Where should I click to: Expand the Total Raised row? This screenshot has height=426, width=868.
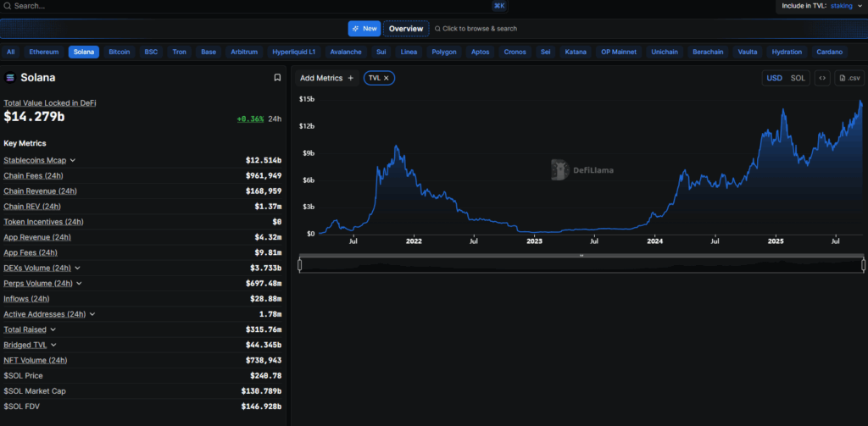53,329
